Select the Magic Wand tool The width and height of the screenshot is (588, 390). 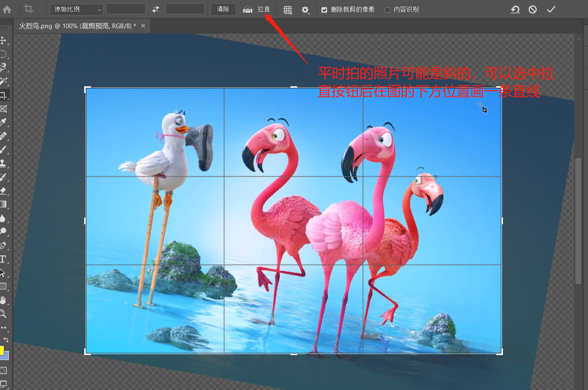coord(3,81)
